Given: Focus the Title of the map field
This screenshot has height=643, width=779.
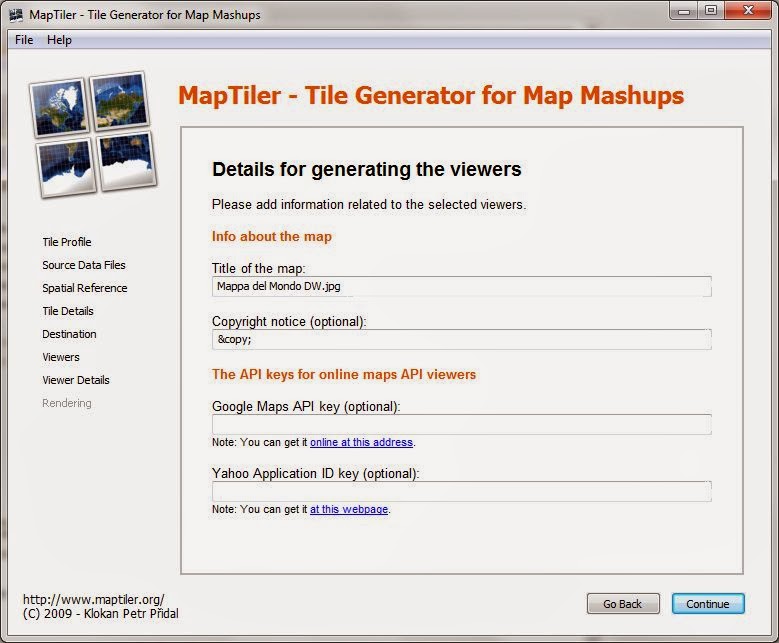Looking at the screenshot, I should click(x=462, y=286).
